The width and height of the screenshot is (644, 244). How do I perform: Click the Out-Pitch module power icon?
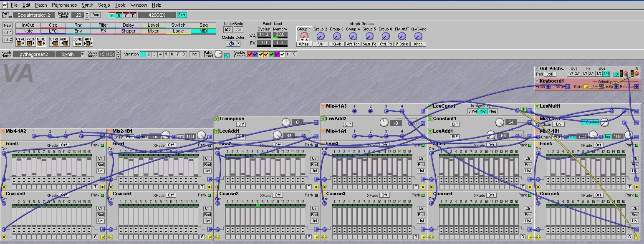pyautogui.click(x=616, y=74)
